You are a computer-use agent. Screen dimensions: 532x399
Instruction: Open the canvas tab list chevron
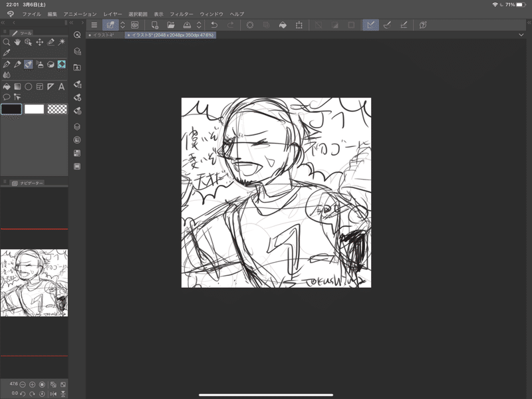point(521,35)
